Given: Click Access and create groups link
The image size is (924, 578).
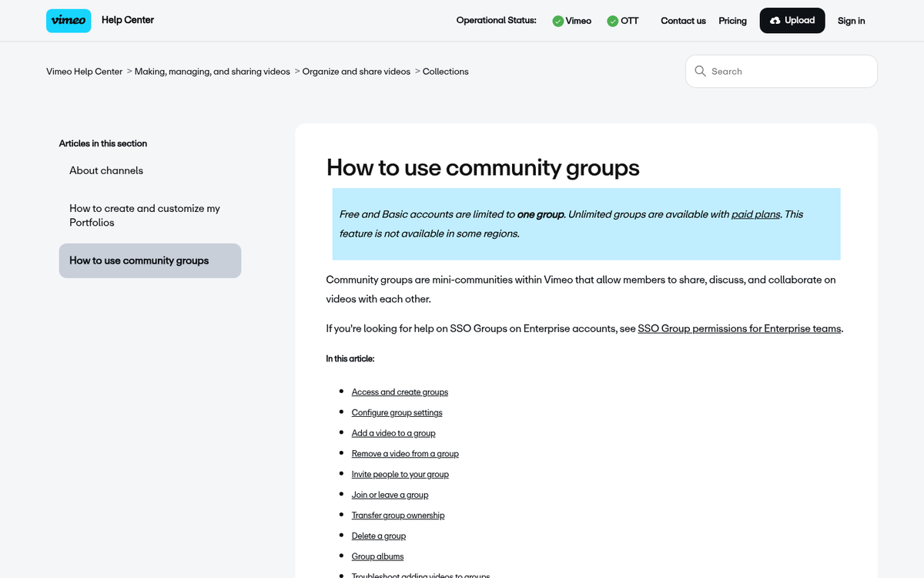Looking at the screenshot, I should [x=400, y=391].
